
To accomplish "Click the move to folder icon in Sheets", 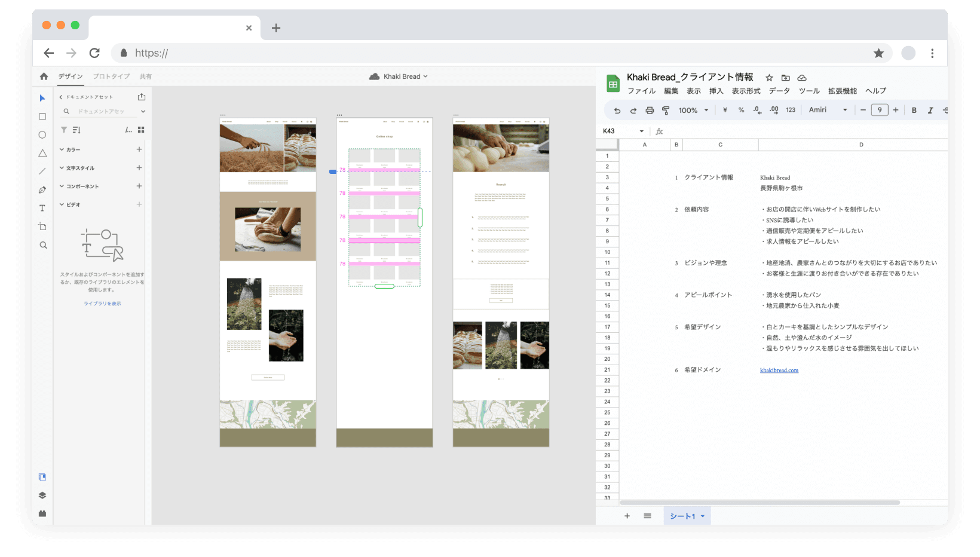I will (786, 78).
